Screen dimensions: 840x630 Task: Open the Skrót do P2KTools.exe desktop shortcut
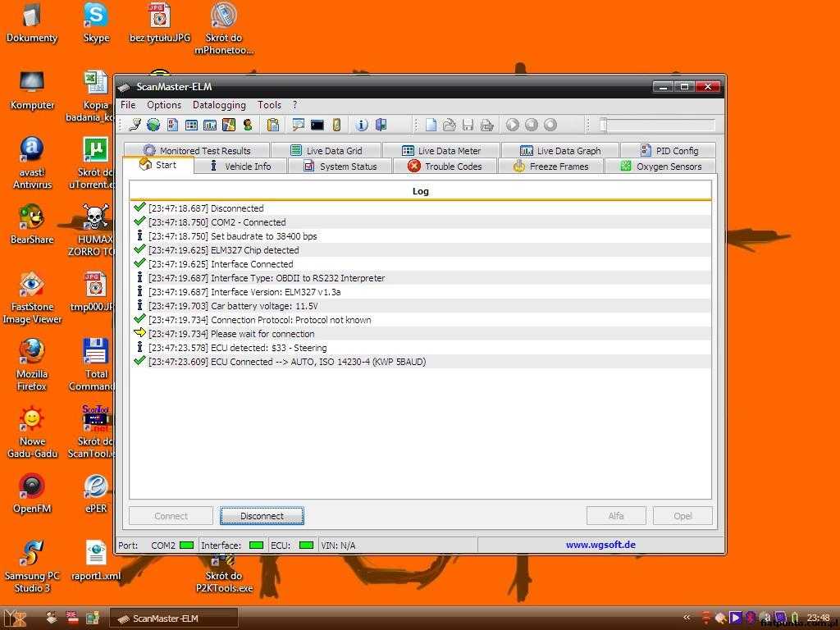(x=223, y=575)
